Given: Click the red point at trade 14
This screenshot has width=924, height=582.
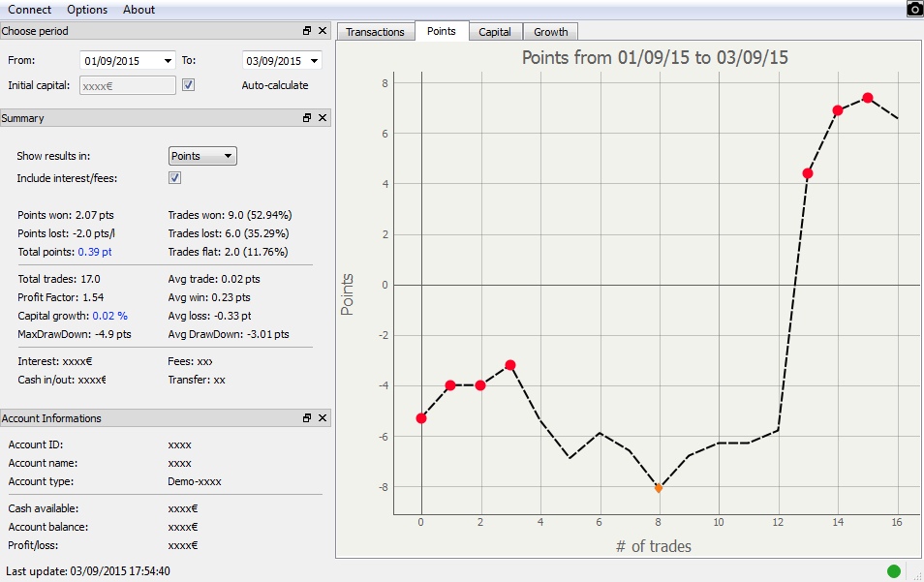Looking at the screenshot, I should [x=838, y=110].
